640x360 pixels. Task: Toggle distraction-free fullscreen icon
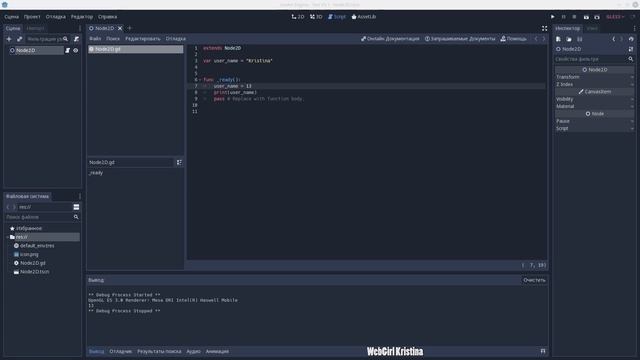point(544,28)
